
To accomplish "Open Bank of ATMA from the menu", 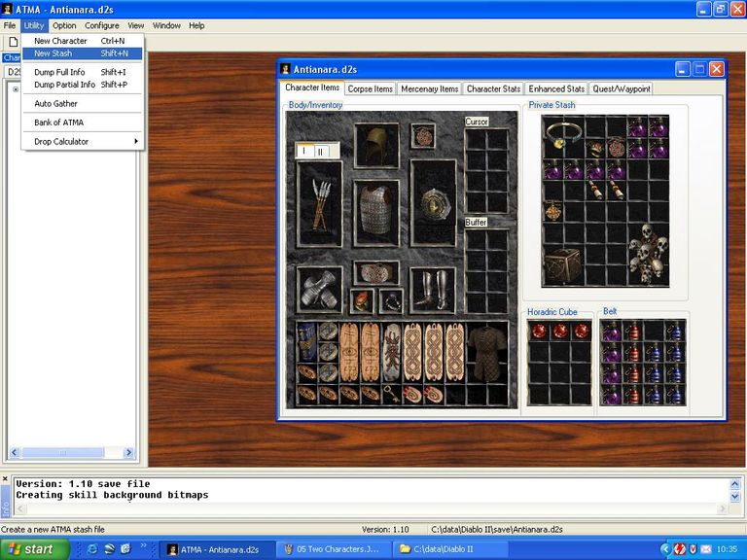I will pos(83,122).
